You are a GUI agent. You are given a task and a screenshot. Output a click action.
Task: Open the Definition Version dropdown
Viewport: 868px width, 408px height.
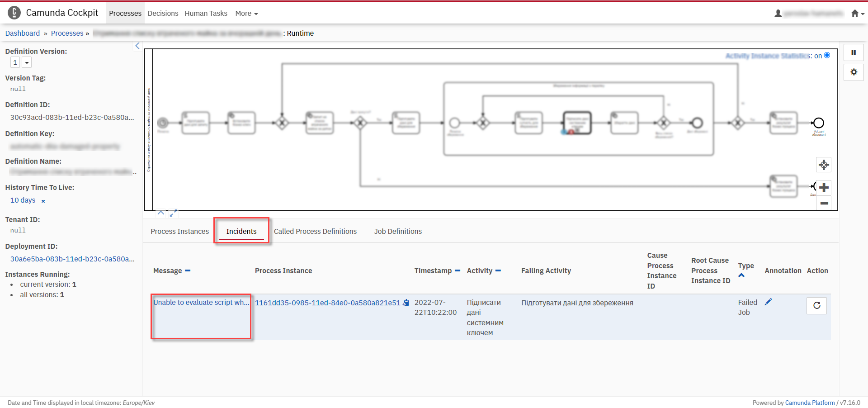[27, 62]
